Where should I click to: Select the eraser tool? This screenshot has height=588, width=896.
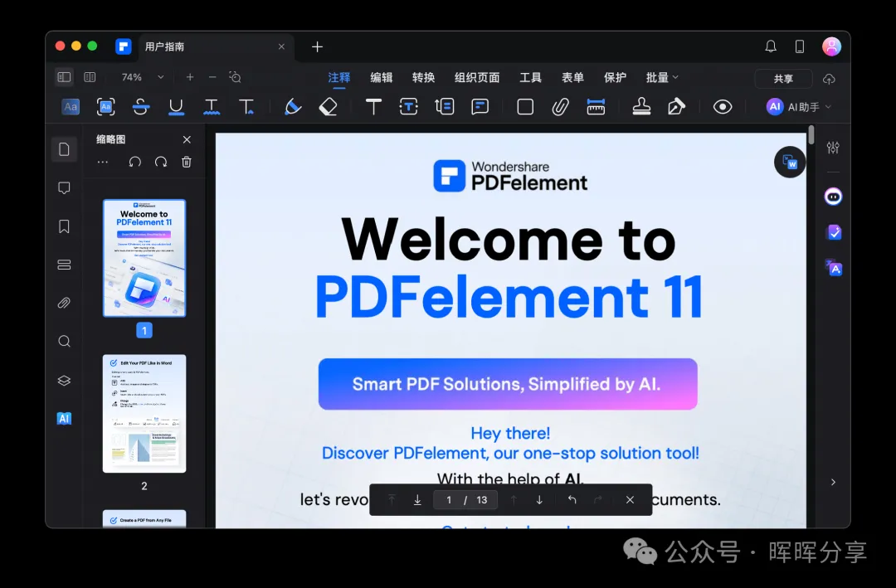pyautogui.click(x=328, y=107)
